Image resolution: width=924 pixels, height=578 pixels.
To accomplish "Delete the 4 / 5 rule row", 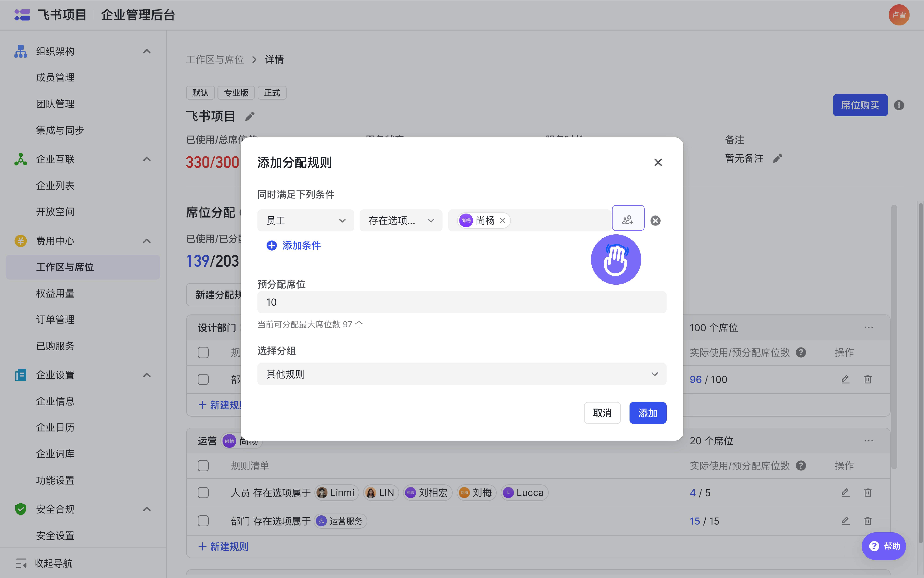I will pyautogui.click(x=868, y=492).
